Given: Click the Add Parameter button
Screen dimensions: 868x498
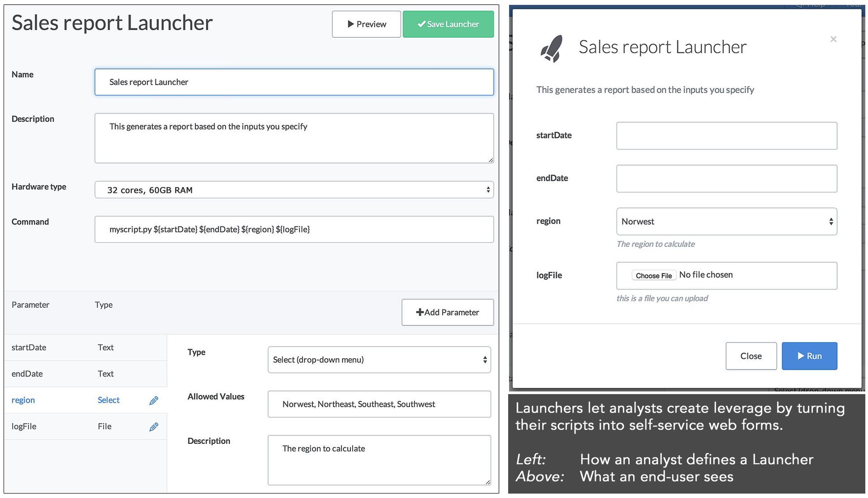Looking at the screenshot, I should [447, 312].
